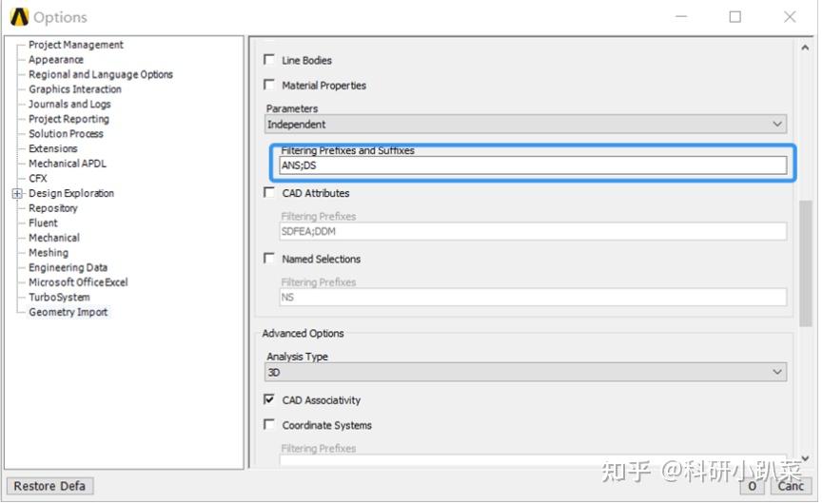This screenshot has width=823, height=504.
Task: Click the NS filtering prefixes field
Action: point(533,298)
